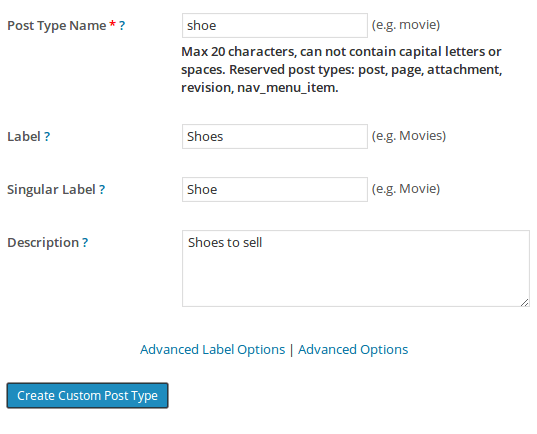Click the Description textarea with Shoes to sell
Screen dimensions: 537x434
pyautogui.click(x=356, y=268)
